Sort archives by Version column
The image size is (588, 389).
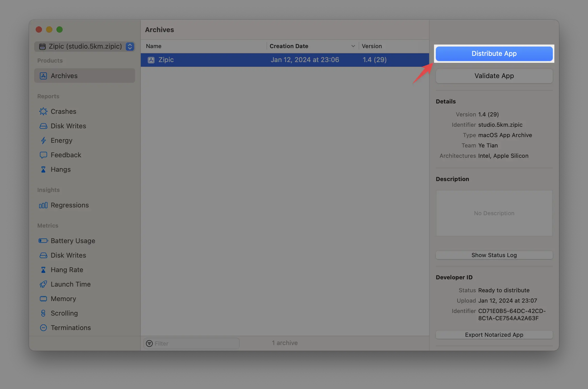click(x=394, y=46)
